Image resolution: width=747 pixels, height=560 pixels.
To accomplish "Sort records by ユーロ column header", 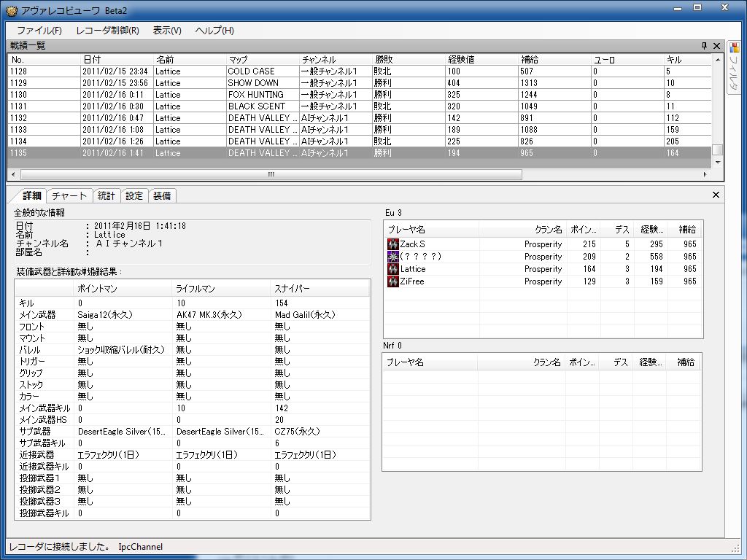I will click(627, 60).
